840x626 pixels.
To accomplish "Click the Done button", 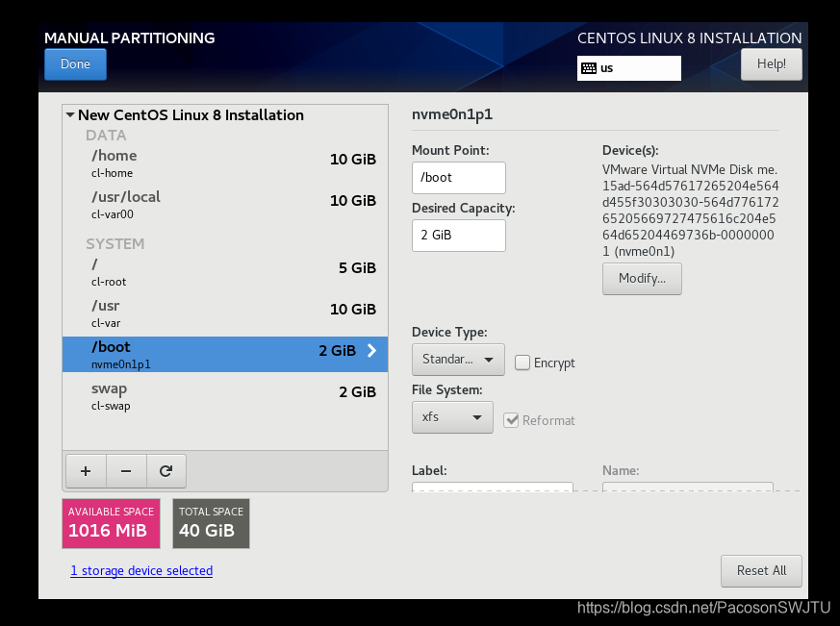I will click(76, 64).
